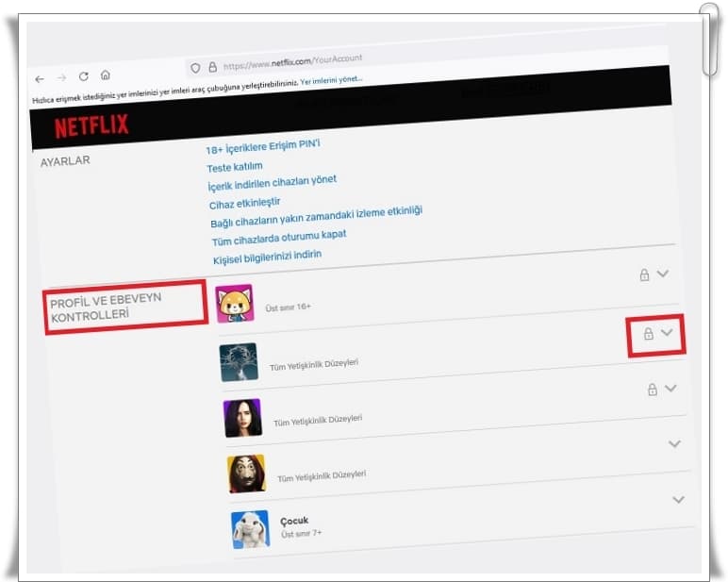
Task: Click lock icon on dark-haired woman profile row
Action: [x=653, y=390]
